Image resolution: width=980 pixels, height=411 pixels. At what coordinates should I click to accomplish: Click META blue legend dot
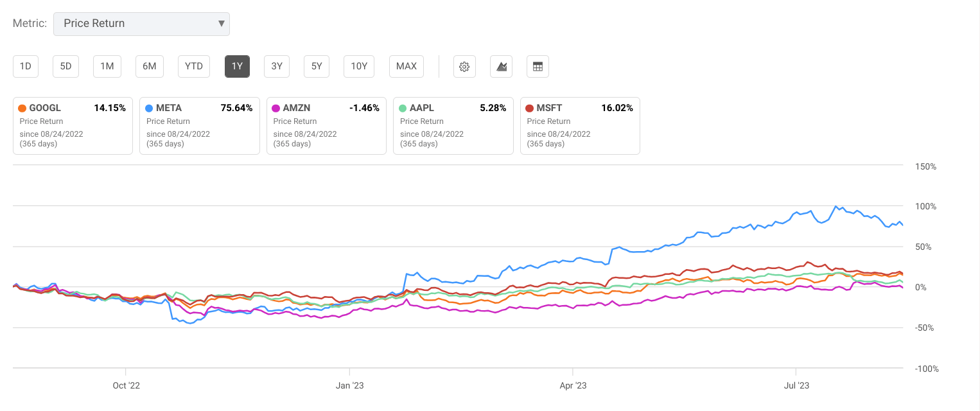point(149,108)
